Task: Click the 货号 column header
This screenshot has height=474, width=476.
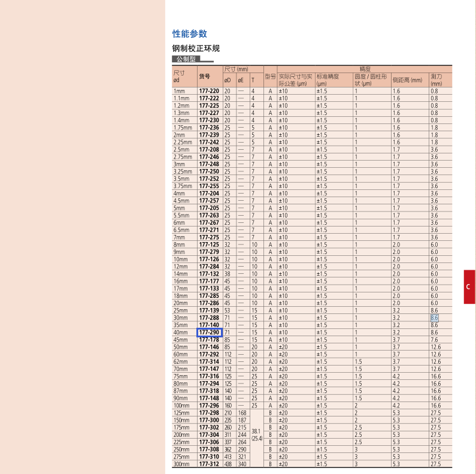Action: click(205, 76)
